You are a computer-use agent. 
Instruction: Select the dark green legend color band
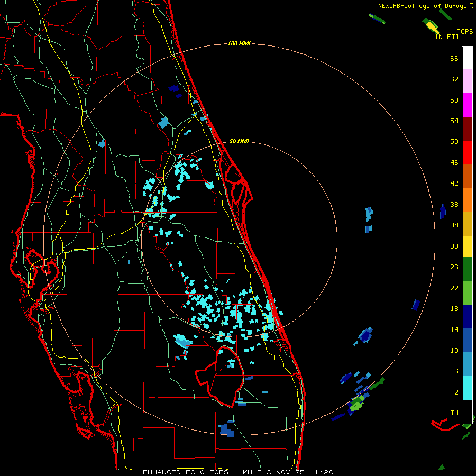pos(467,269)
